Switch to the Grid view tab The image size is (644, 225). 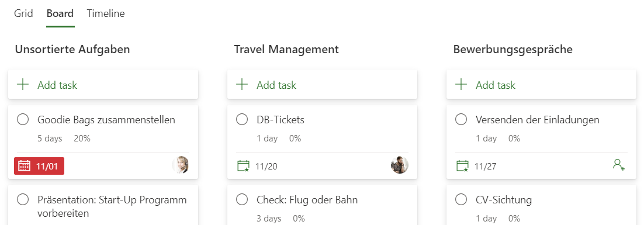coord(23,13)
